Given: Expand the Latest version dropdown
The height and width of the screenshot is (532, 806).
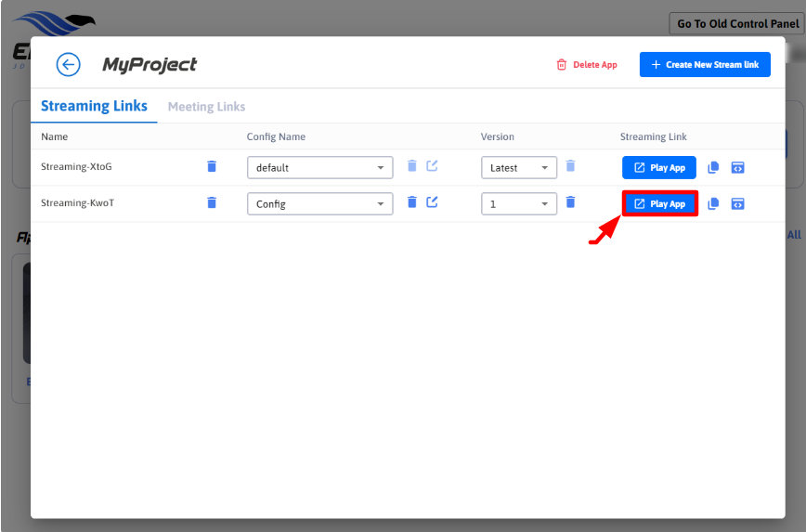Looking at the screenshot, I should point(518,168).
